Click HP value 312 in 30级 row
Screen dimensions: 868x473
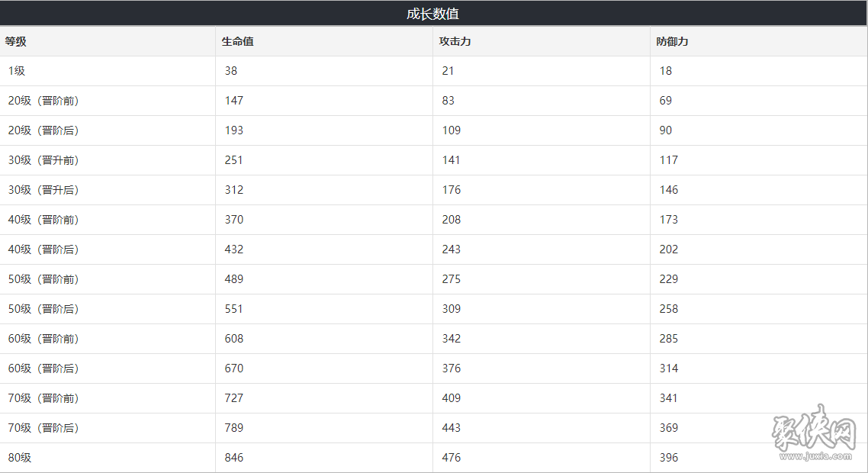tap(324, 190)
